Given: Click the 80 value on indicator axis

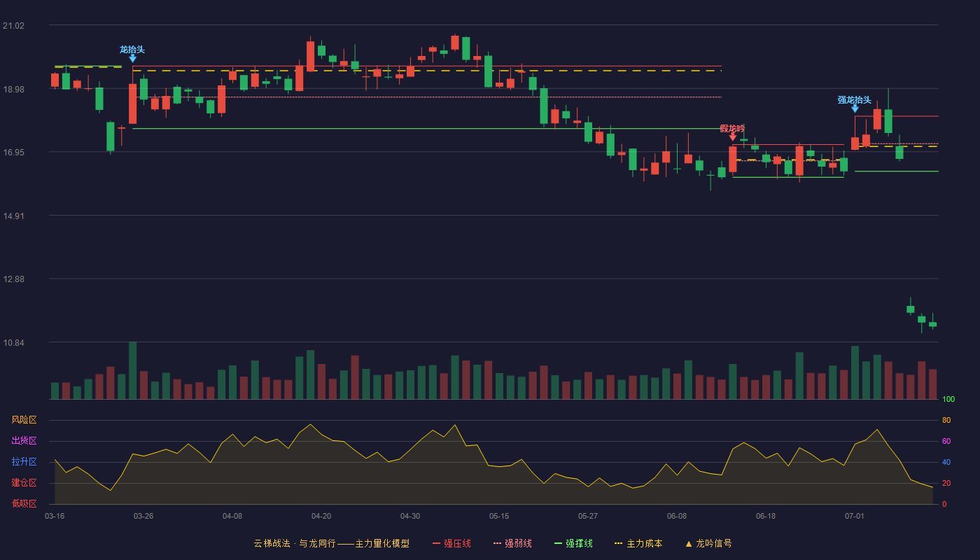Looking at the screenshot, I should (946, 420).
